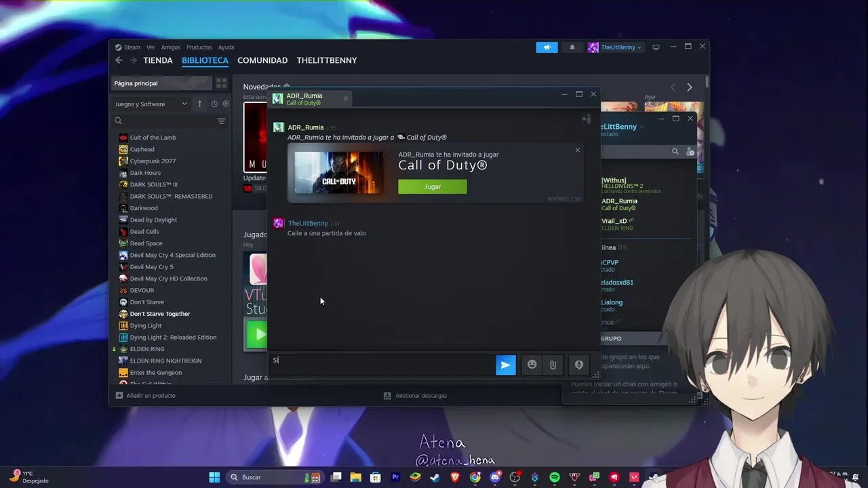The image size is (868, 488).
Task: Click ADR_Rumia's name in the chat message
Action: click(x=305, y=127)
